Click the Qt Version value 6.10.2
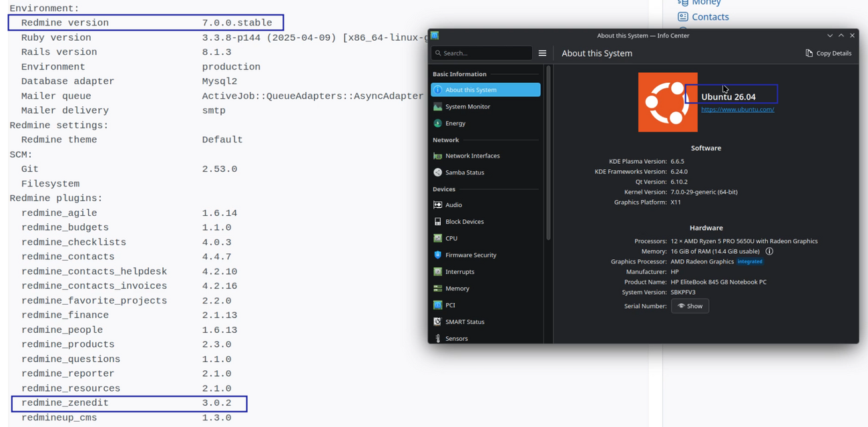The height and width of the screenshot is (427, 868). pos(679,182)
